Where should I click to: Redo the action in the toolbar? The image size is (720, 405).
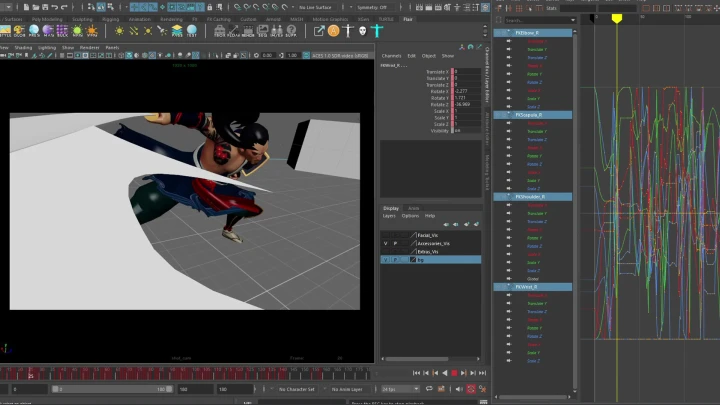[x=64, y=7]
